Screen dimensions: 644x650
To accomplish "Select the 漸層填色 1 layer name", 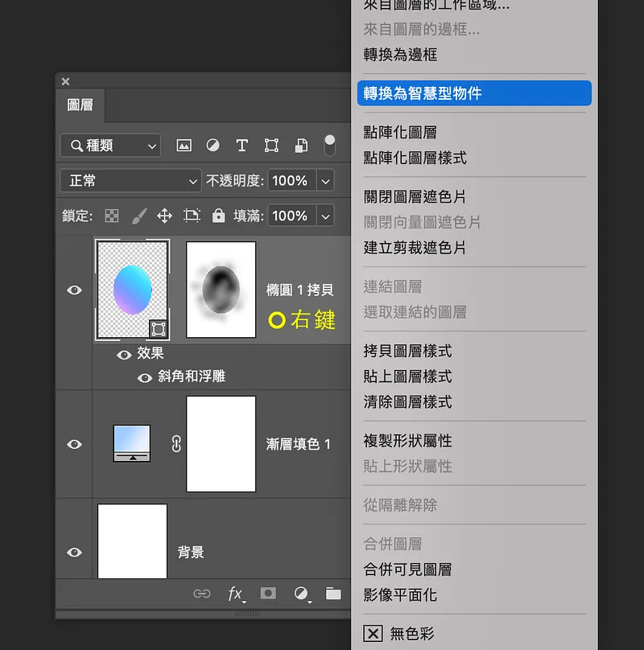I will tap(298, 444).
